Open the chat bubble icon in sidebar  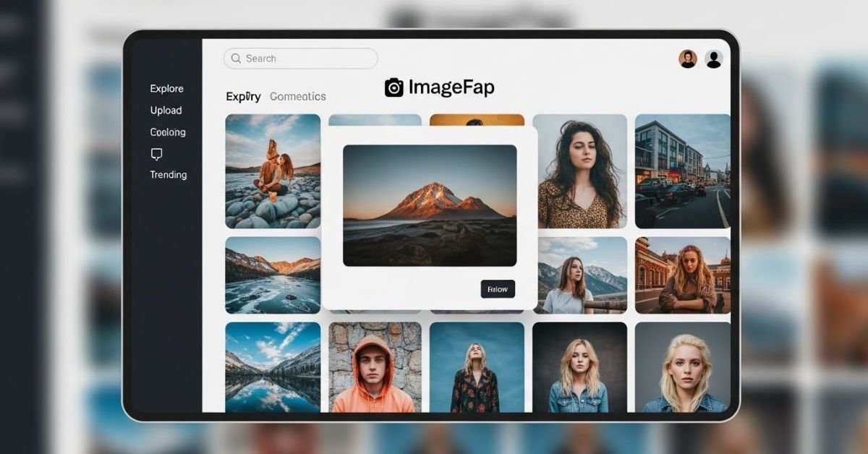tap(156, 153)
